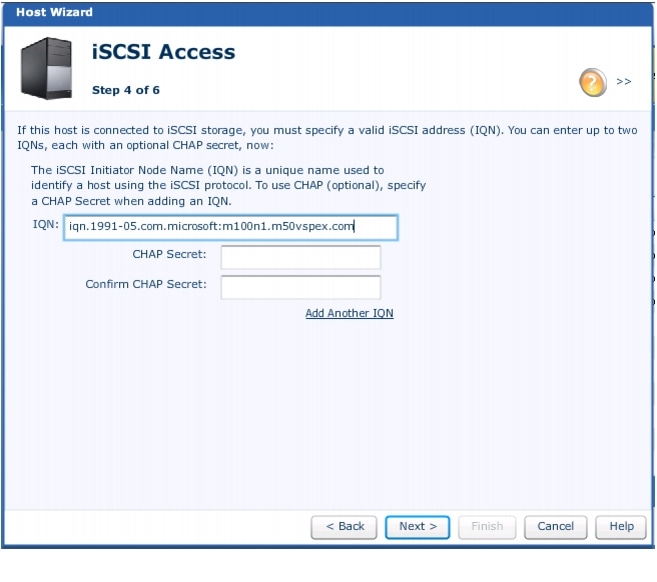Click the 'IQN:' field label
The width and height of the screenshot is (657, 582).
46,224
